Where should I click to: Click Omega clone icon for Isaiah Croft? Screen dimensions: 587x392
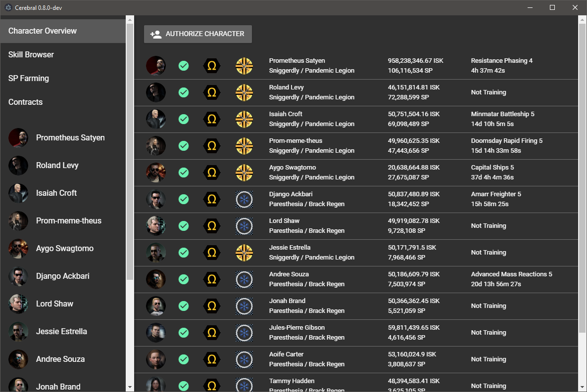pyautogui.click(x=211, y=119)
